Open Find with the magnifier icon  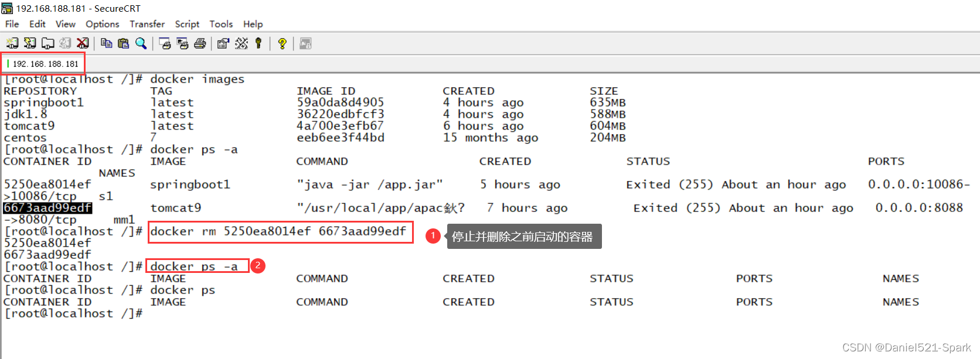141,43
